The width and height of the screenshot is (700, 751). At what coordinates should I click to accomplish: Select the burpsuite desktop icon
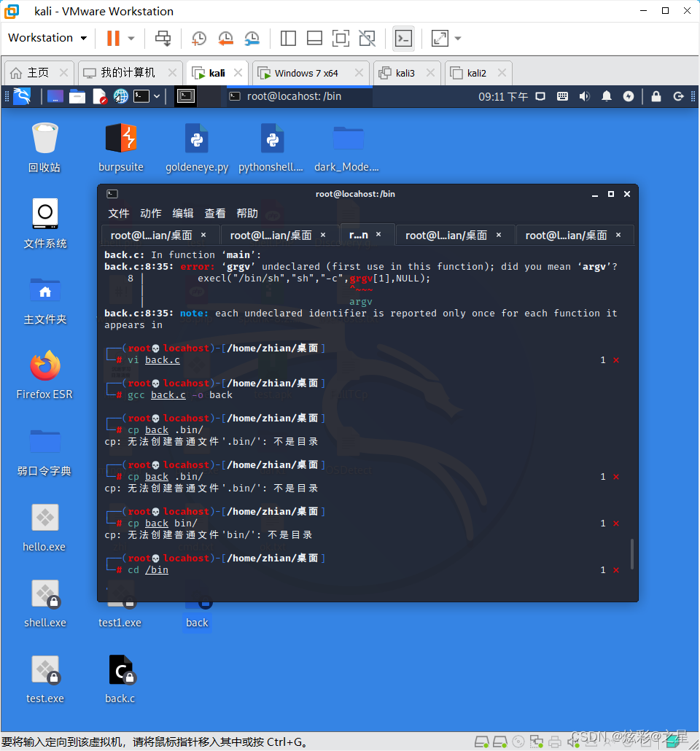121,147
